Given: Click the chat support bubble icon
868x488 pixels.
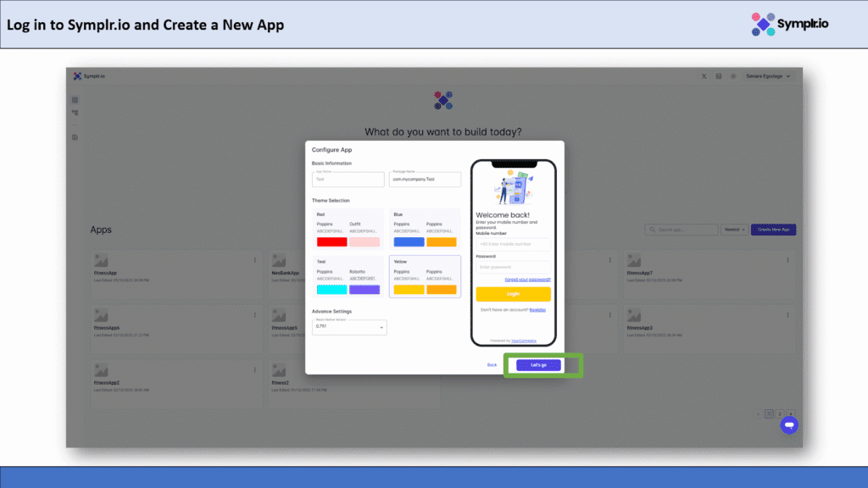Looking at the screenshot, I should coord(788,424).
